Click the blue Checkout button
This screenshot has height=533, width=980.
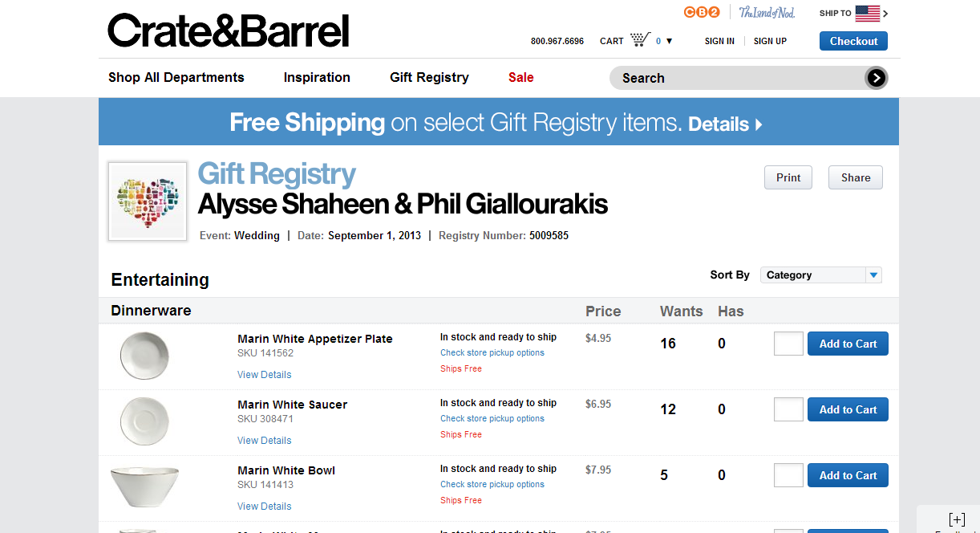[x=853, y=41]
